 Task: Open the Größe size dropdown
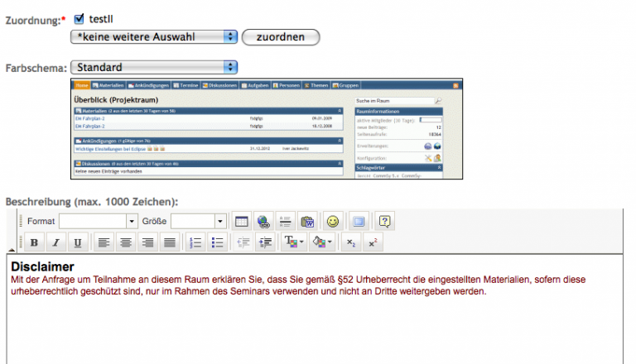[x=199, y=222]
